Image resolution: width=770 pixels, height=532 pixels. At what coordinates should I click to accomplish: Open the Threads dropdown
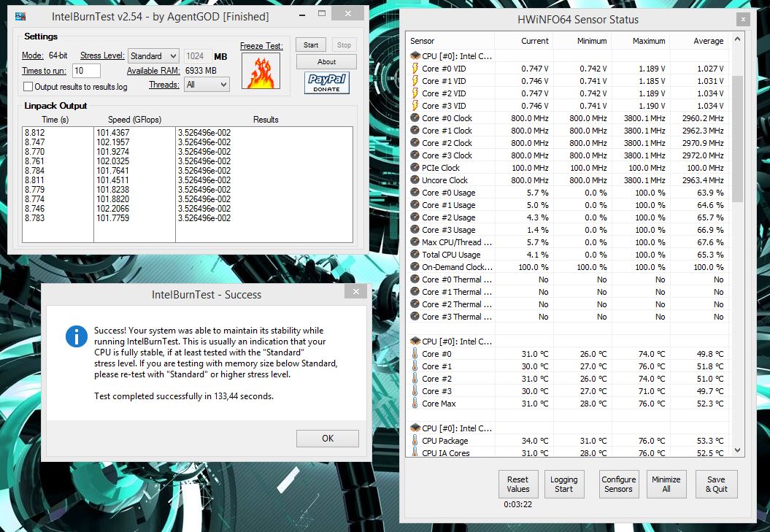tap(207, 85)
